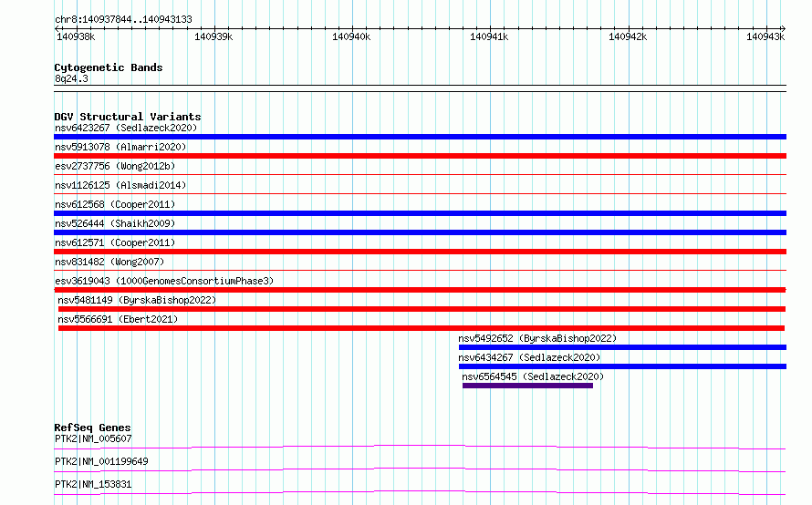Click nsv6434267 (Sedlazeck2020) variant label
The image size is (812, 505).
coord(529,357)
